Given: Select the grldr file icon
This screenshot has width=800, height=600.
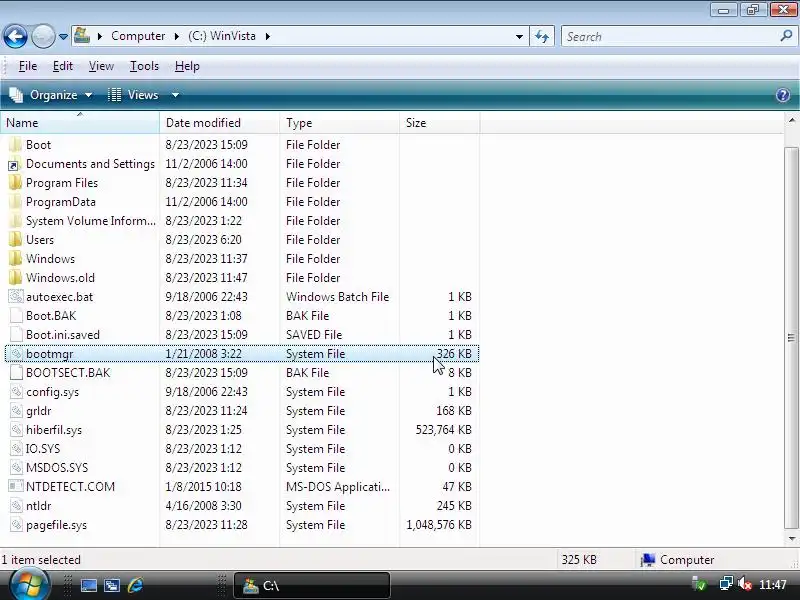Looking at the screenshot, I should coord(16,411).
